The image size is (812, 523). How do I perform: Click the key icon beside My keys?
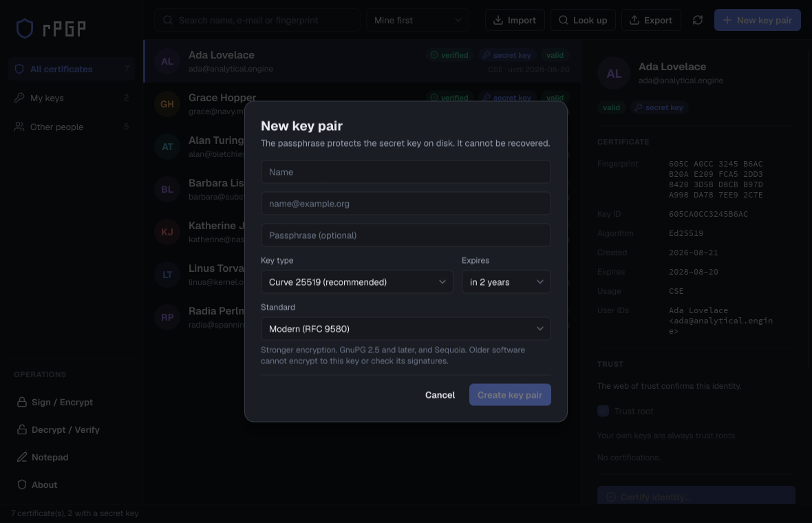tap(19, 97)
